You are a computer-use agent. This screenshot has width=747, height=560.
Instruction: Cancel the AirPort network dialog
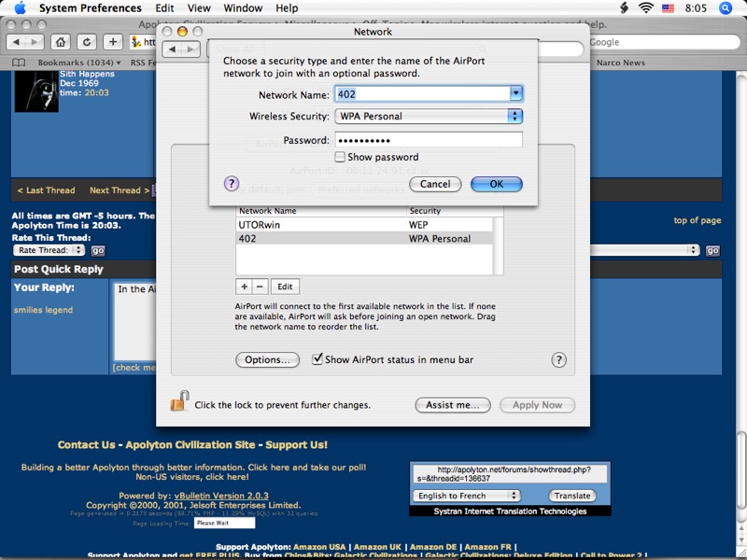tap(435, 184)
